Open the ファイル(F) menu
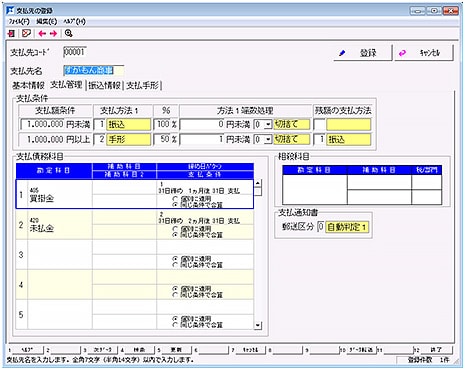This screenshot has height=370, width=465. click(19, 22)
